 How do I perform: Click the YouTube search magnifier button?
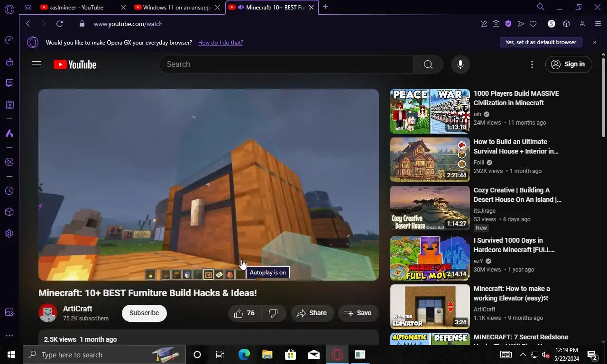click(x=428, y=64)
